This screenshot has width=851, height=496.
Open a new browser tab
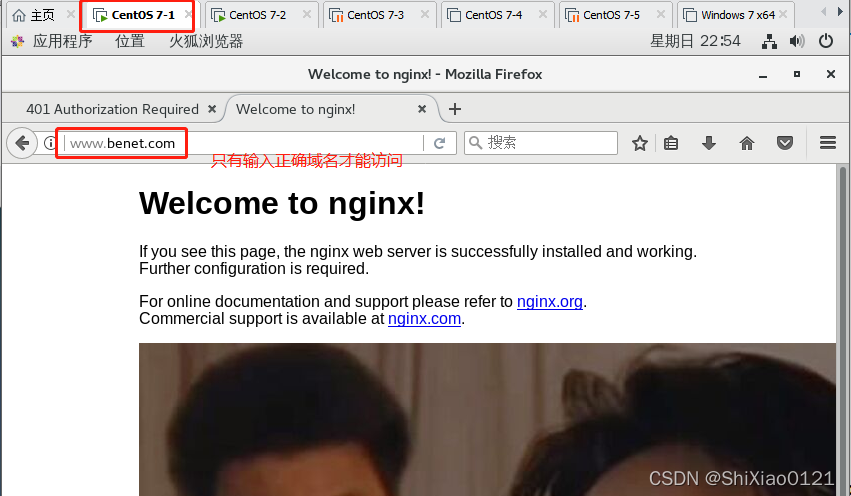[455, 109]
